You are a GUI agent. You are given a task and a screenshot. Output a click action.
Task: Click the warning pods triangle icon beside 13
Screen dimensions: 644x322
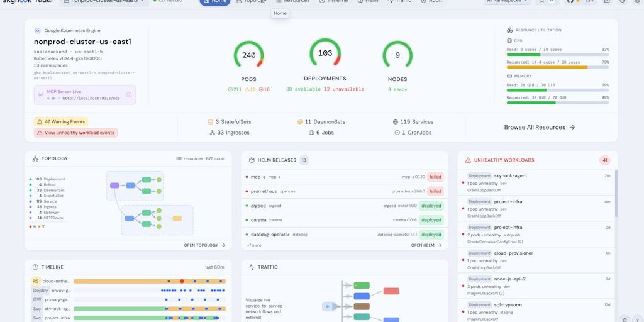pyautogui.click(x=247, y=89)
